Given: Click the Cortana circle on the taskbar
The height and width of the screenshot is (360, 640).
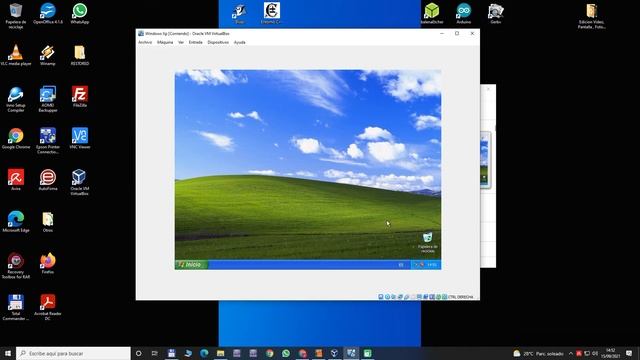Looking at the screenshot, I should (138, 353).
